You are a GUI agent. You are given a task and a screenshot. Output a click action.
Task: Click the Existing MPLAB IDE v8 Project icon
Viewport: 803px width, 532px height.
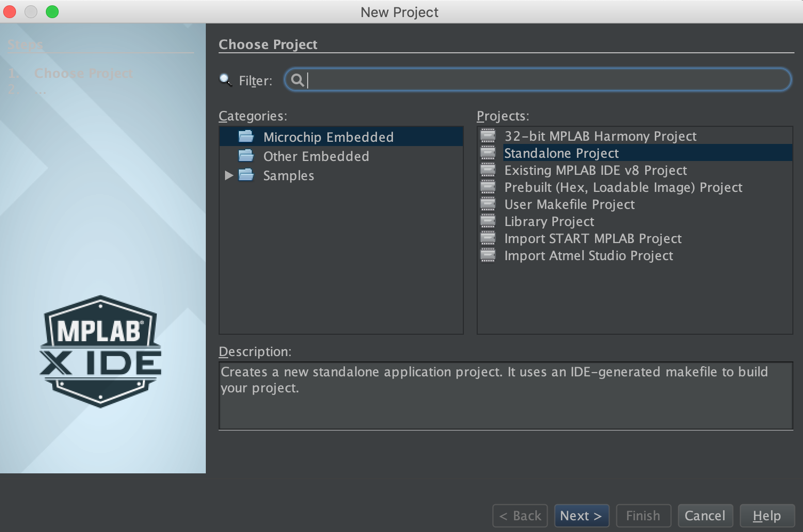(x=487, y=170)
